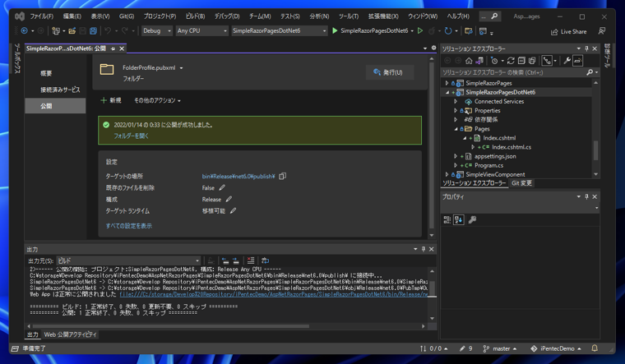Toggle auto hide pin on Output panel
Screen dimensions: 625x364
[424, 249]
